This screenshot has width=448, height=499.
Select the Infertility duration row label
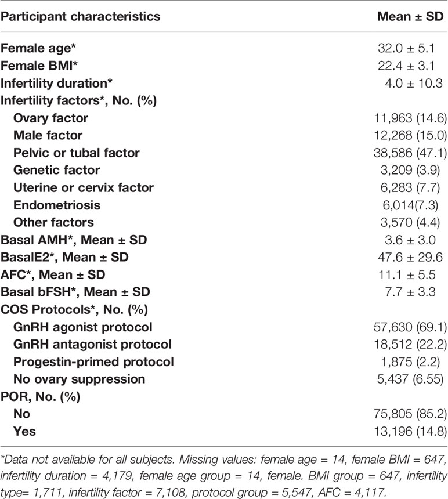(x=56, y=84)
